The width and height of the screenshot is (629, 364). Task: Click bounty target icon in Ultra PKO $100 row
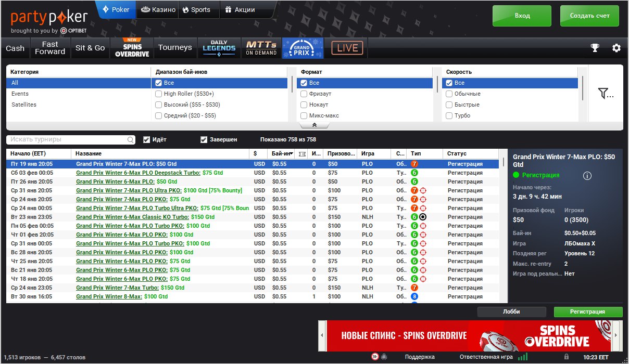(423, 190)
